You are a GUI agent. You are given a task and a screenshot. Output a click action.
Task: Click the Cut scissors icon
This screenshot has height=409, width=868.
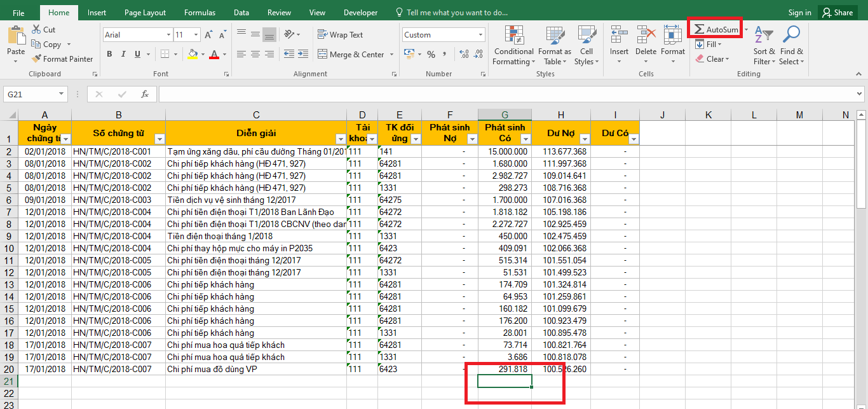(37, 30)
